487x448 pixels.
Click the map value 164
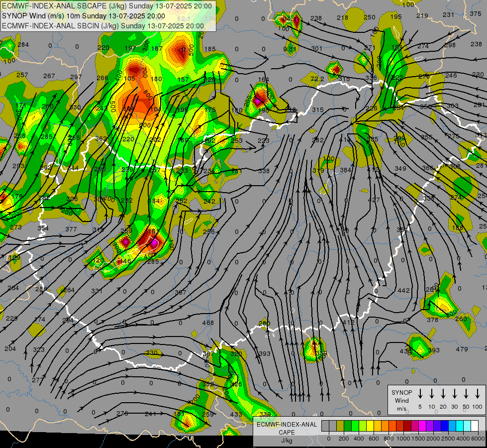(263, 79)
